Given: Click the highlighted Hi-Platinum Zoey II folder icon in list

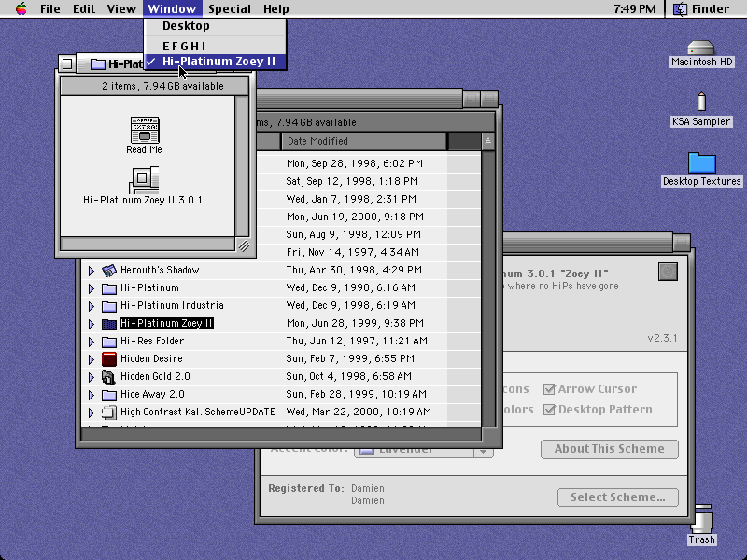Looking at the screenshot, I should coord(109,324).
